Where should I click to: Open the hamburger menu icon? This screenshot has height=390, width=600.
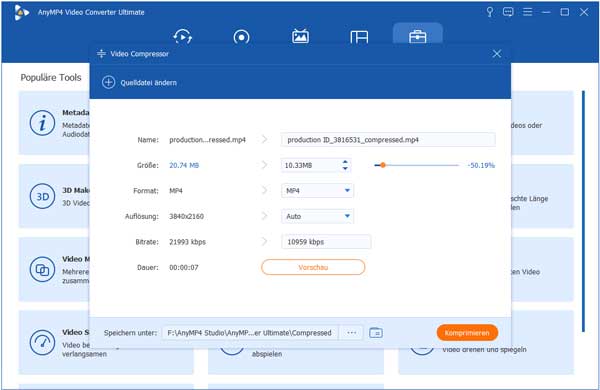527,12
